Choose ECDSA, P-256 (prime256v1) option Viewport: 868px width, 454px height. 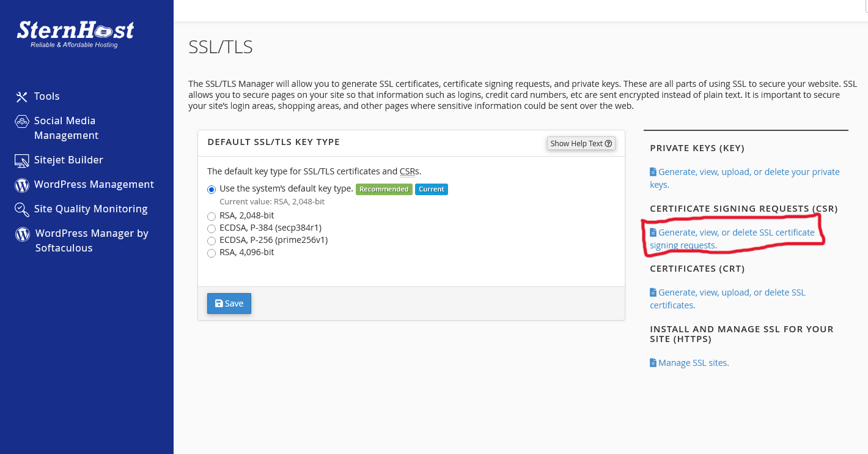click(211, 240)
